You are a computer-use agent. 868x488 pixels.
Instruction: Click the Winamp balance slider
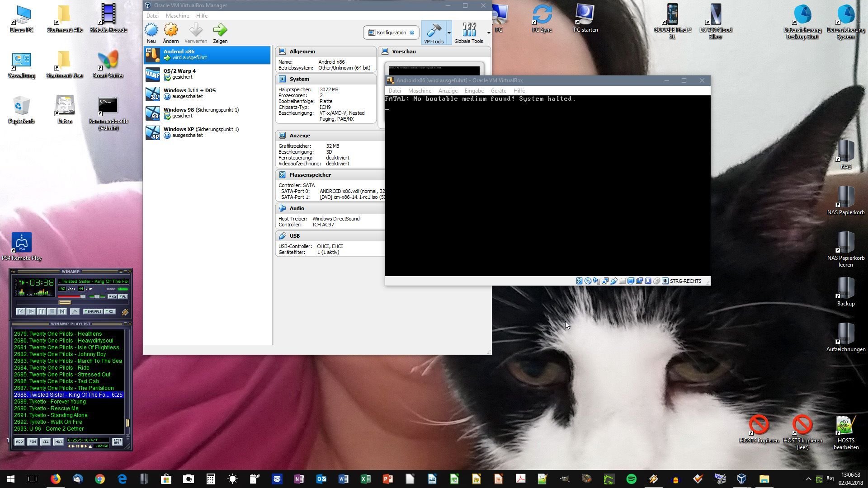[x=97, y=296]
